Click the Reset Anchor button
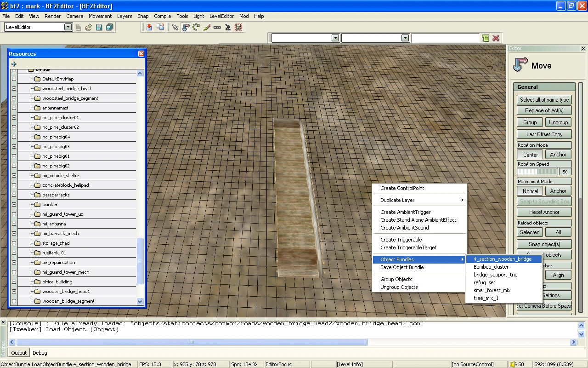Viewport: 588px width, 368px height. 544,212
